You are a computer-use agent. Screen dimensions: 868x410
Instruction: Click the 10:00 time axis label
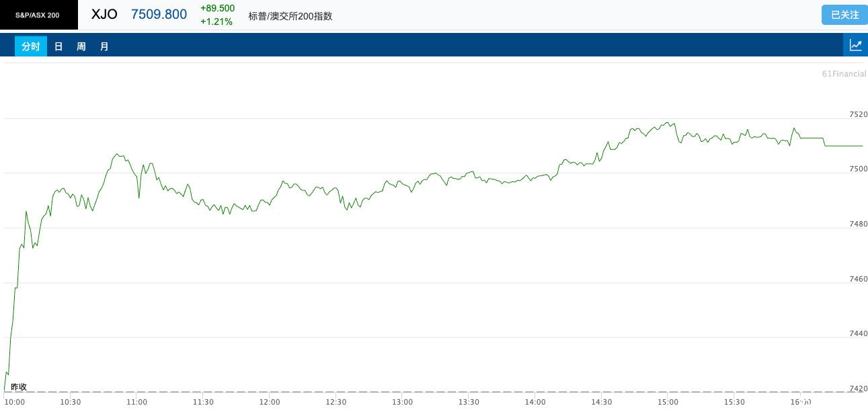click(x=15, y=402)
